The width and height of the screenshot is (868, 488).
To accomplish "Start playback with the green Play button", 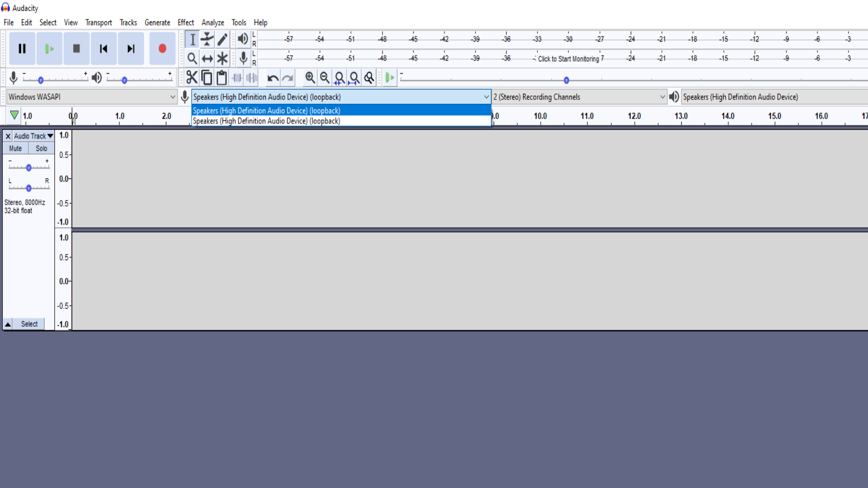I will [49, 48].
